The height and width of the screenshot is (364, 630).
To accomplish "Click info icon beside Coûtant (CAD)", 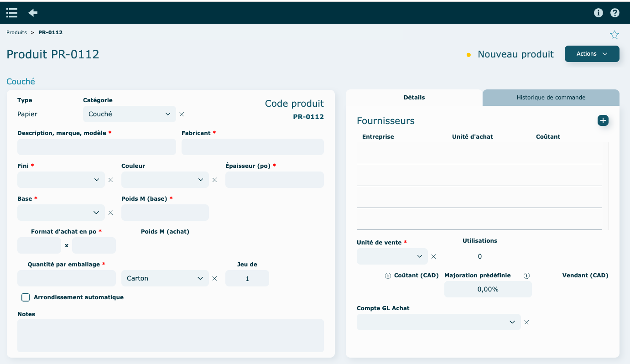I will point(388,276).
